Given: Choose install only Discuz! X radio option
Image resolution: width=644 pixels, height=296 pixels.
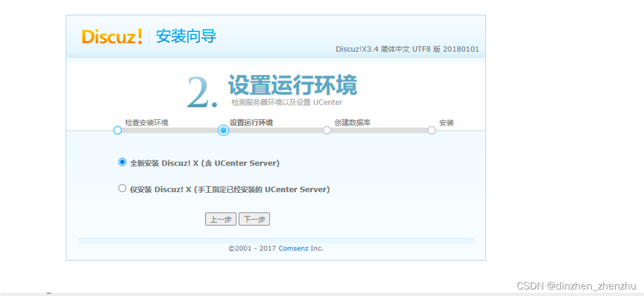Looking at the screenshot, I should 122,188.
